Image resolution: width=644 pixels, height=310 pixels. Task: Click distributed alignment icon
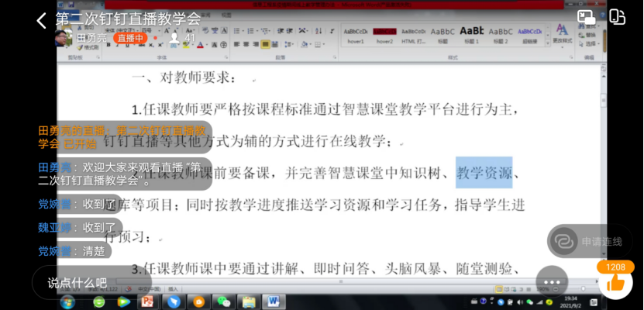point(275,44)
